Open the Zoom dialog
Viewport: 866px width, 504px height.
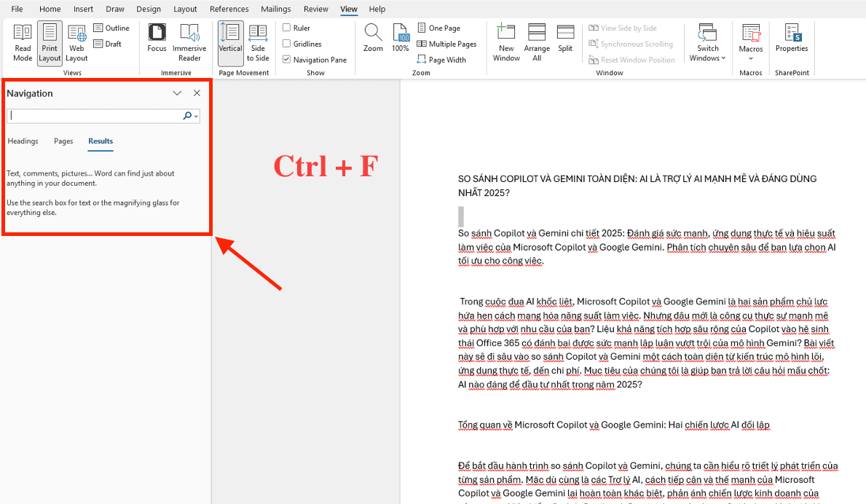coord(373,39)
